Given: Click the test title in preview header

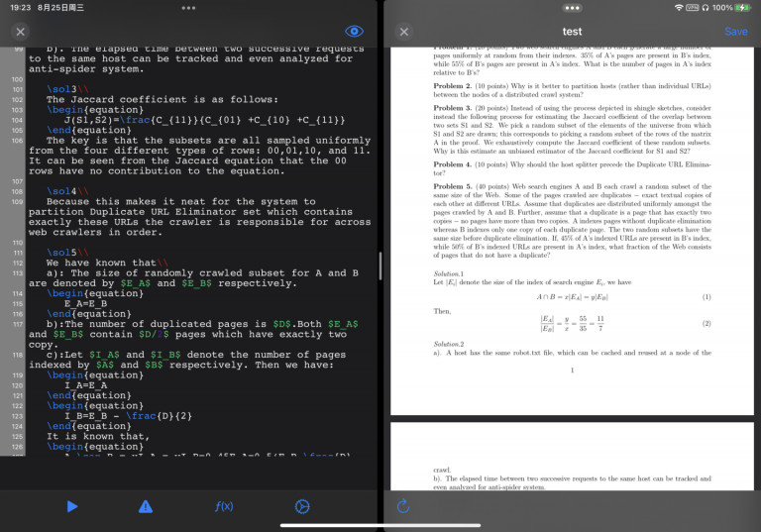Looking at the screenshot, I should [572, 32].
